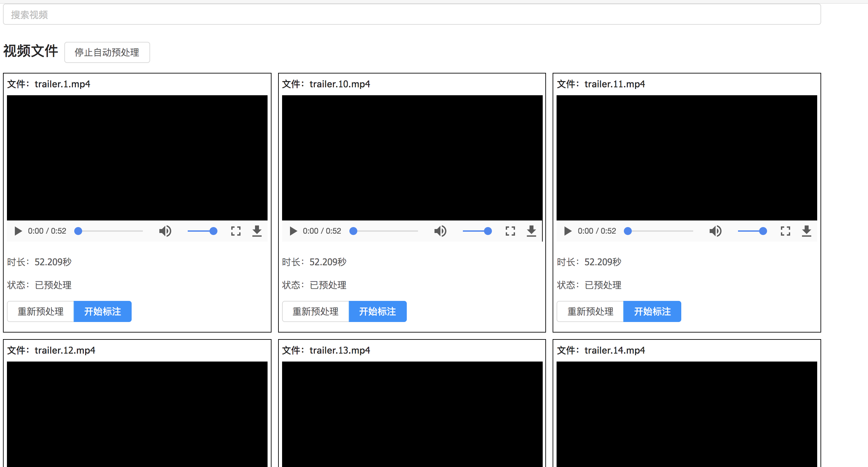Screen dimensions: 868x467
Task: Click trailer.10.mp4 seek progress bar
Action: (385, 231)
